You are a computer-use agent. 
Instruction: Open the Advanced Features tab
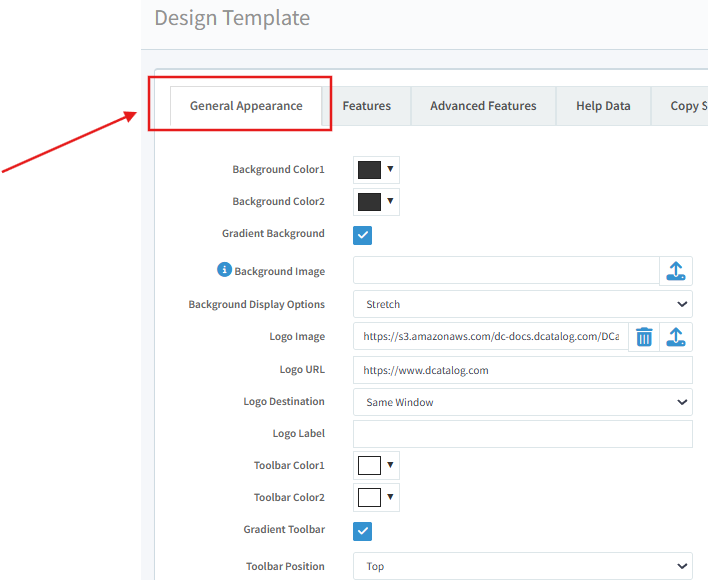pos(483,106)
